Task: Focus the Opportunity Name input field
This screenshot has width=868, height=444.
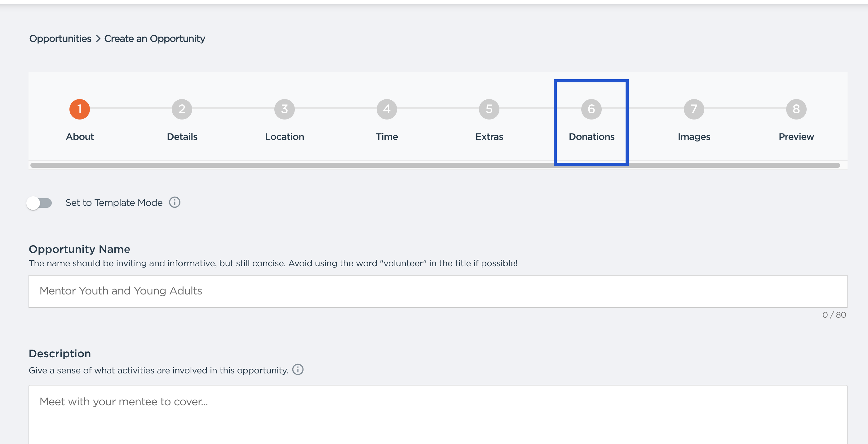Action: coord(438,291)
